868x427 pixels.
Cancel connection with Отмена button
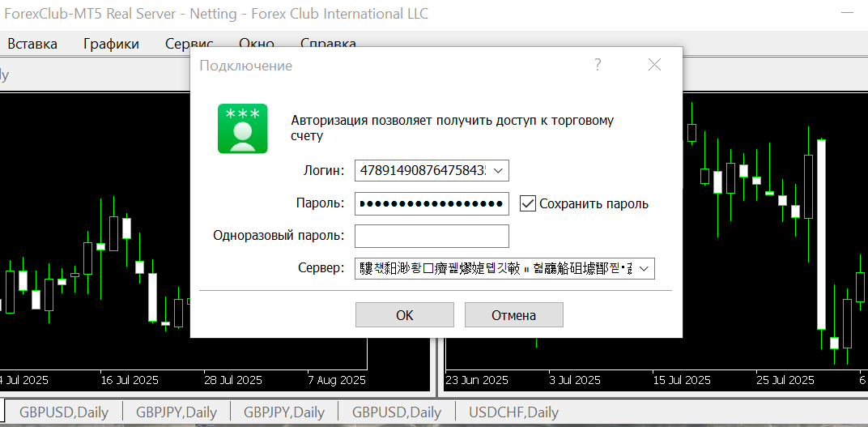[x=513, y=315]
